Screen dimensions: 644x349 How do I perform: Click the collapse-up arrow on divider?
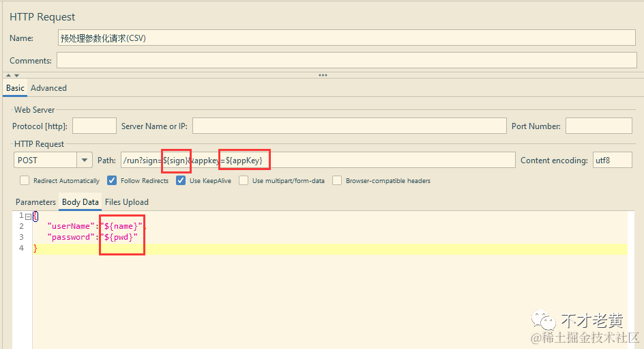pyautogui.click(x=8, y=75)
